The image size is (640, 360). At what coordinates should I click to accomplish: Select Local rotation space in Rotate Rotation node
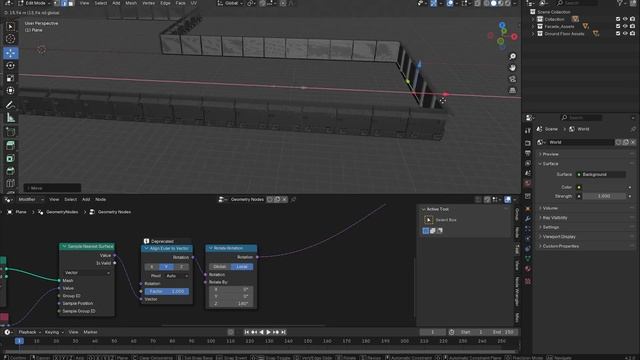(x=242, y=267)
